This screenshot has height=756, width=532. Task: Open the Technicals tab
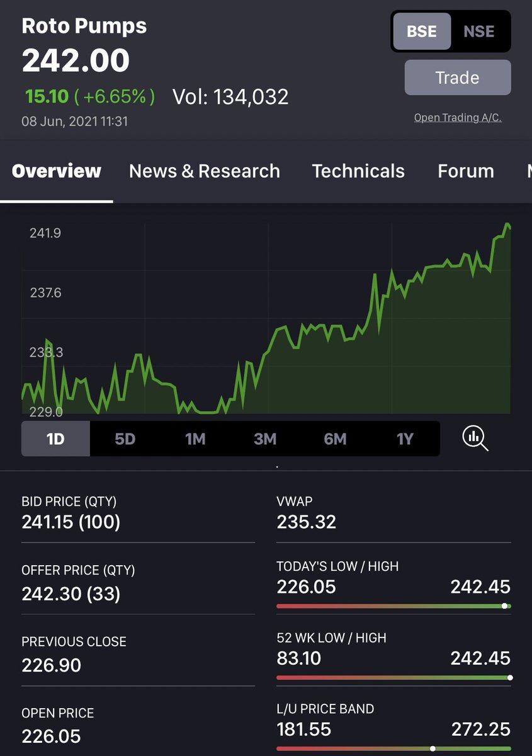(x=358, y=171)
